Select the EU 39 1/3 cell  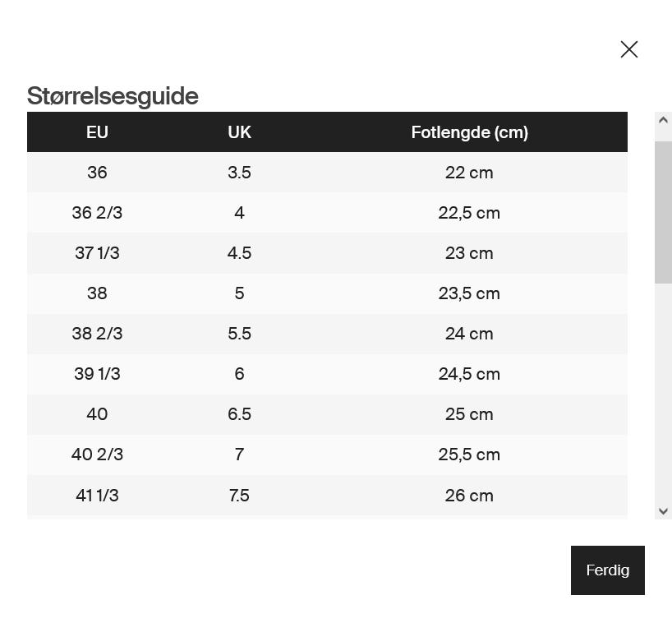pos(97,374)
